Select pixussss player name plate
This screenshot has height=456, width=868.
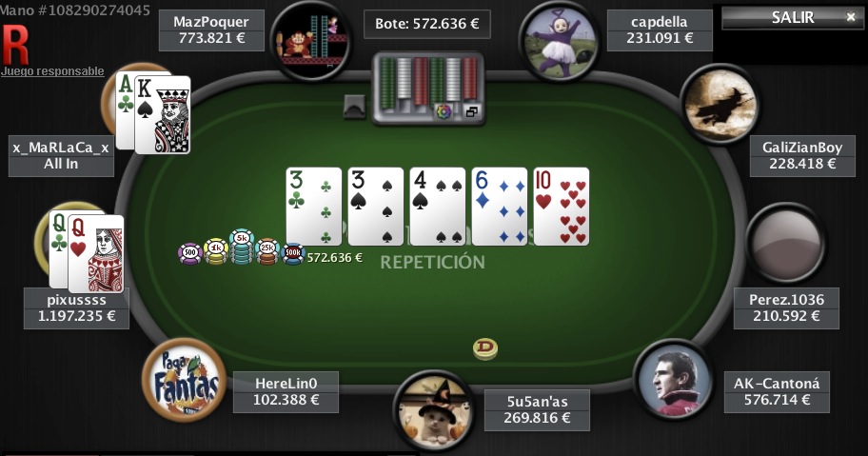coord(76,308)
